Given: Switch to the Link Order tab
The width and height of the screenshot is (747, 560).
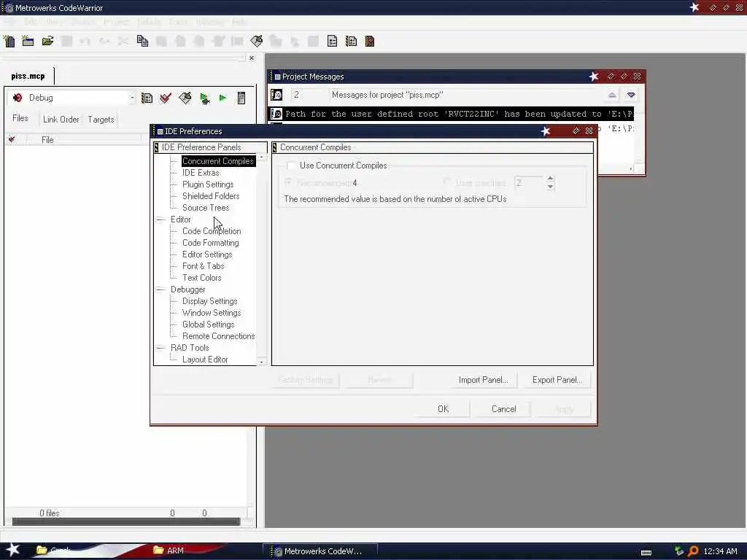Looking at the screenshot, I should pos(61,120).
